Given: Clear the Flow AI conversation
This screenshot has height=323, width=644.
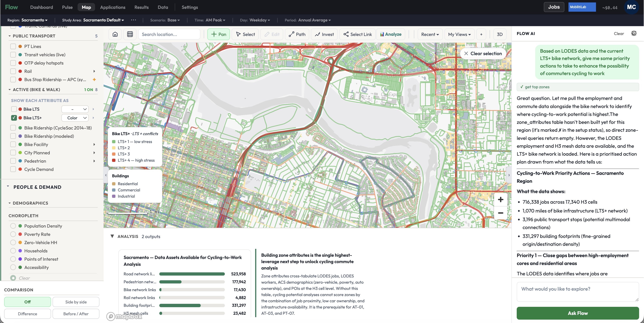Looking at the screenshot, I should coord(619,34).
